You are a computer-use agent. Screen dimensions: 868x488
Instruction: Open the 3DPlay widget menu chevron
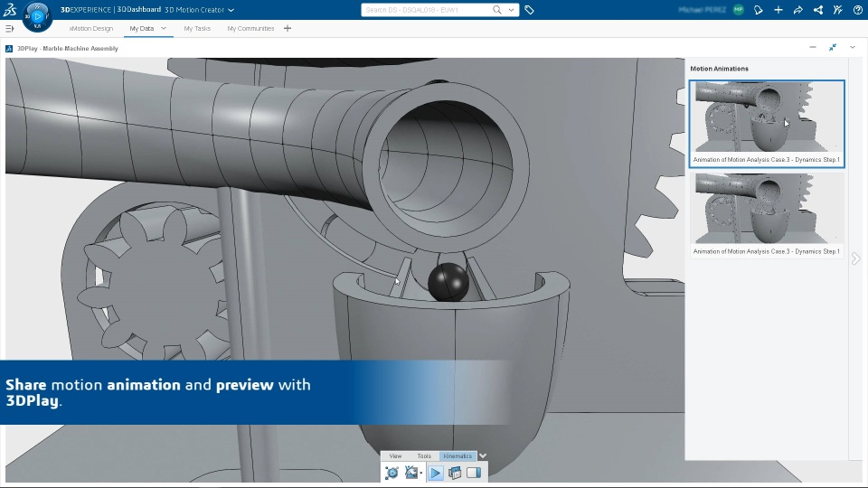853,48
